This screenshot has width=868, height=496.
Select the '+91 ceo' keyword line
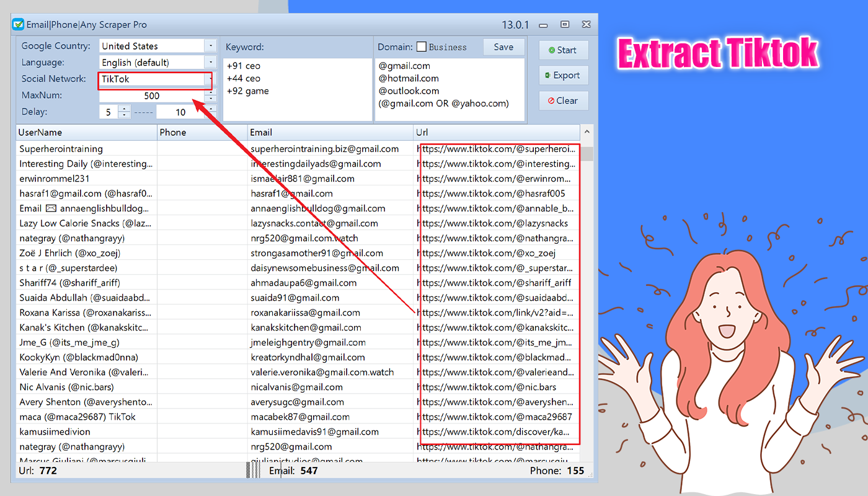click(x=244, y=66)
